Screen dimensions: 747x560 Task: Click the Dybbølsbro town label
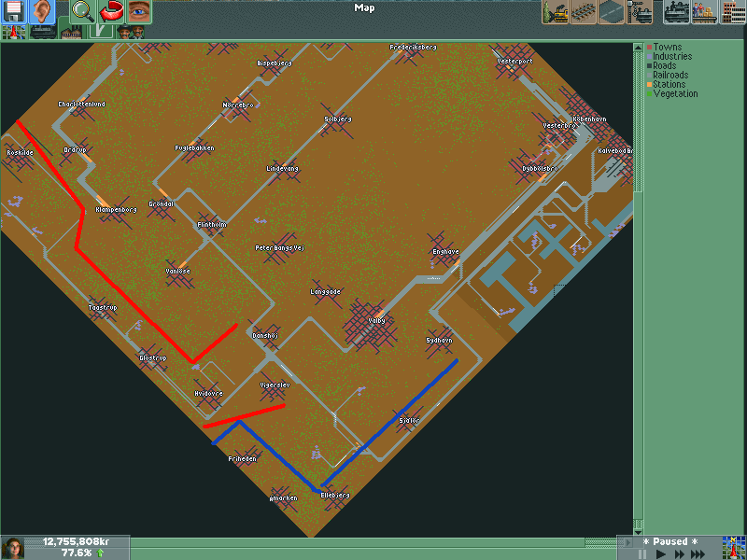point(540,169)
